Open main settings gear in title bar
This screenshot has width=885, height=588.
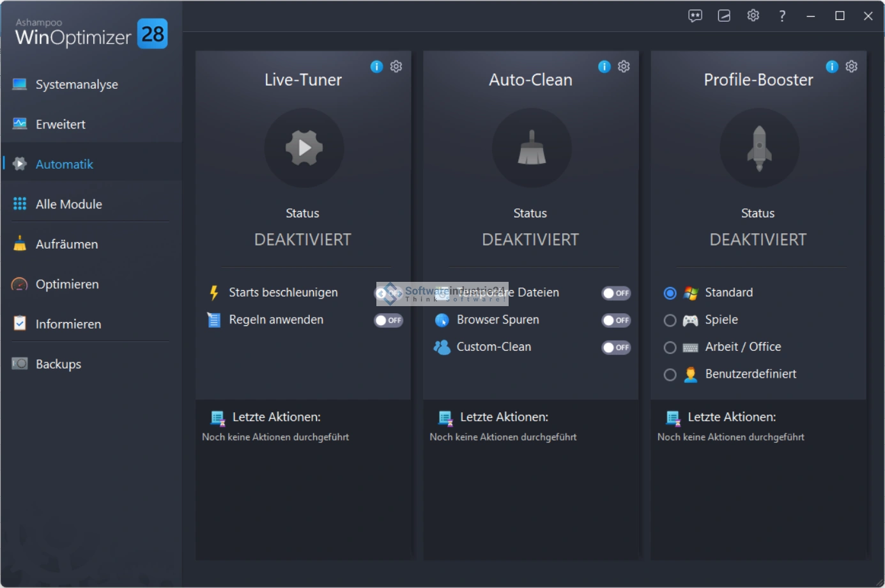(x=753, y=16)
